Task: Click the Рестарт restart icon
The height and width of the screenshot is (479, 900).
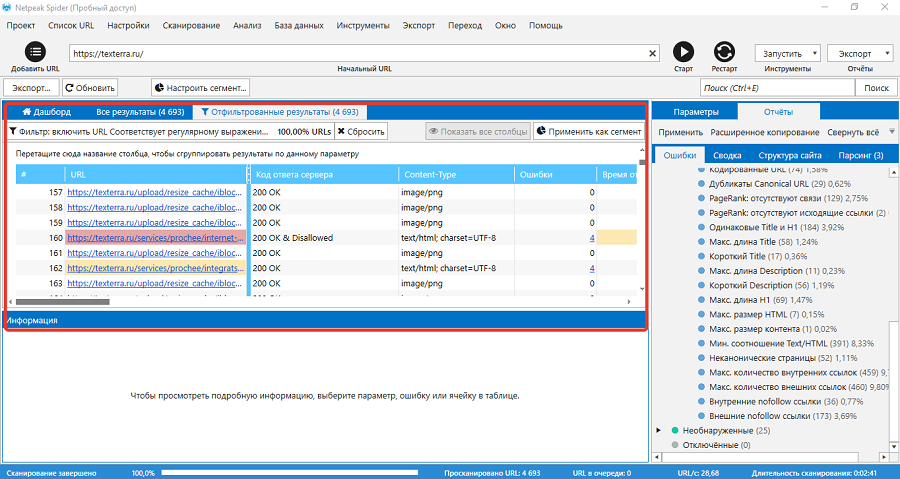Action: [724, 52]
